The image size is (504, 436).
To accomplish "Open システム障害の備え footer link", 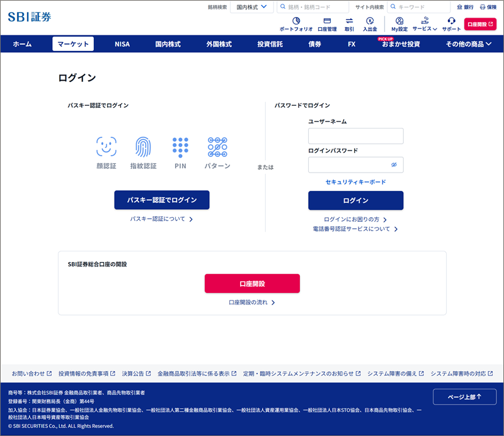I will pyautogui.click(x=396, y=374).
